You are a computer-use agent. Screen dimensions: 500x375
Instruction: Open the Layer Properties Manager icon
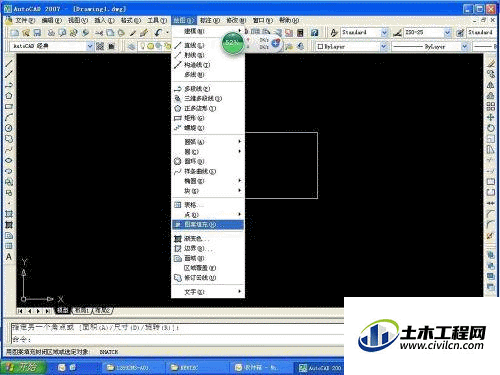(131, 46)
